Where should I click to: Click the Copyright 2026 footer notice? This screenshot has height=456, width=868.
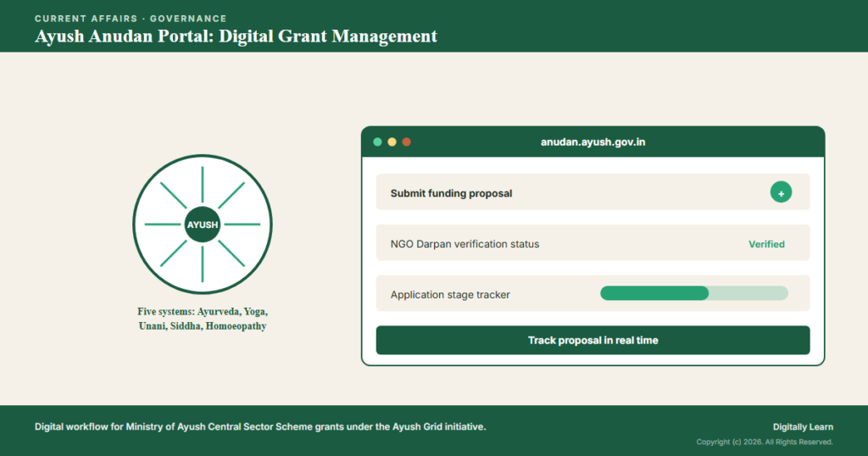[x=765, y=442]
